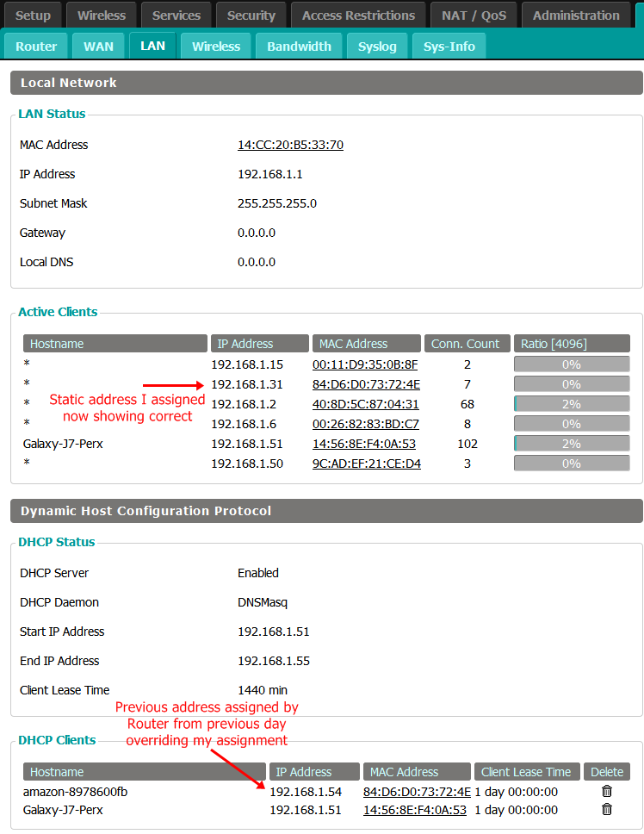The image size is (644, 834).
Task: Click ratio bar for 192.168.1.2 client
Action: pos(572,404)
